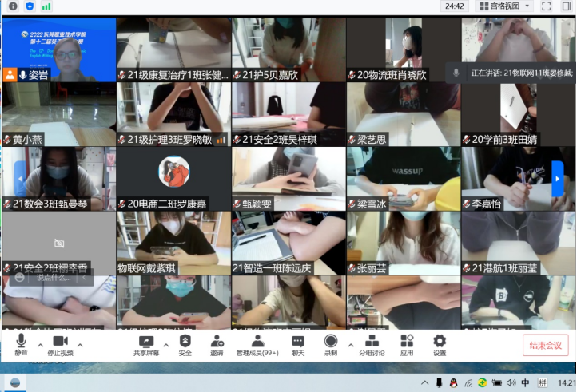Viewport: 577px width, 392px height.
Task: Toggle meeting recording (录制)
Action: (330, 344)
